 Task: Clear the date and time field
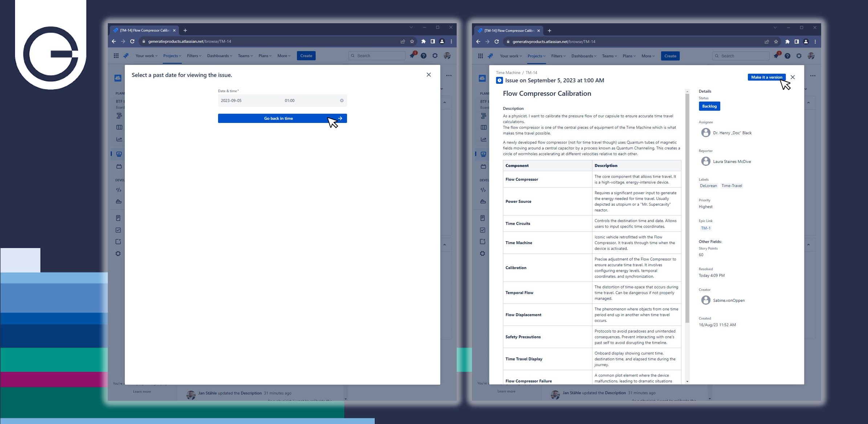coord(342,100)
